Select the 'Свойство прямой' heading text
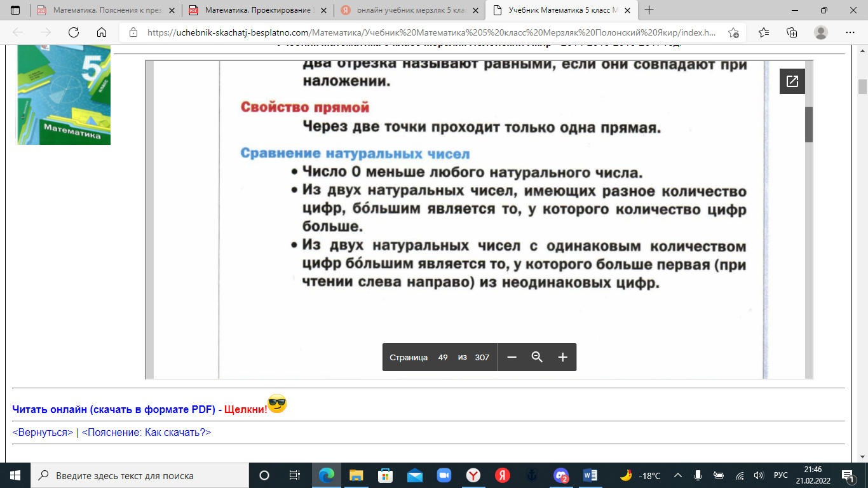This screenshot has height=488, width=868. coord(305,107)
